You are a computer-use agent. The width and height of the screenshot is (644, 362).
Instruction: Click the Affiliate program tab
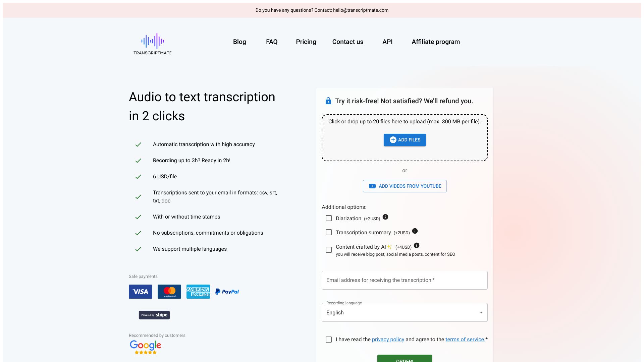(x=435, y=42)
